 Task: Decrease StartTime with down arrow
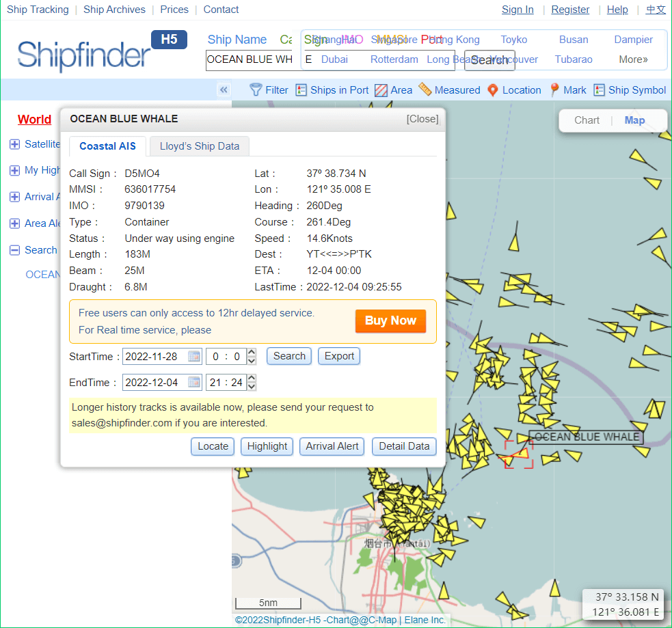(252, 361)
